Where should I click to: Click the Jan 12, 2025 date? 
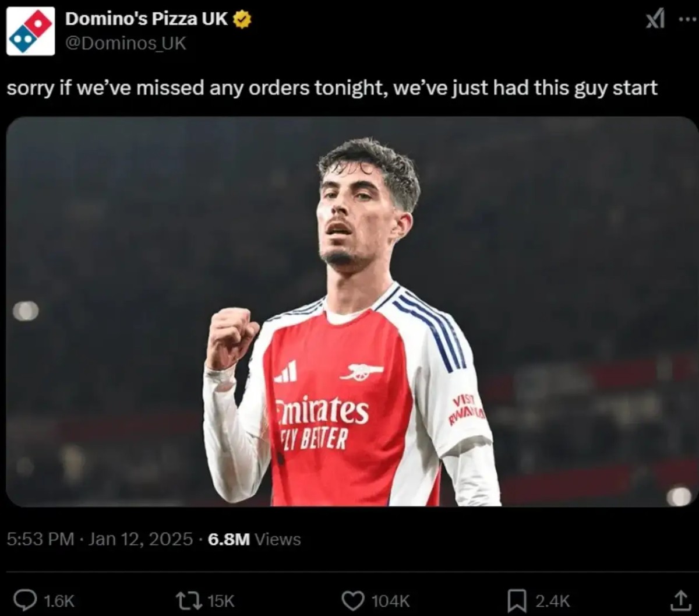tap(140, 539)
